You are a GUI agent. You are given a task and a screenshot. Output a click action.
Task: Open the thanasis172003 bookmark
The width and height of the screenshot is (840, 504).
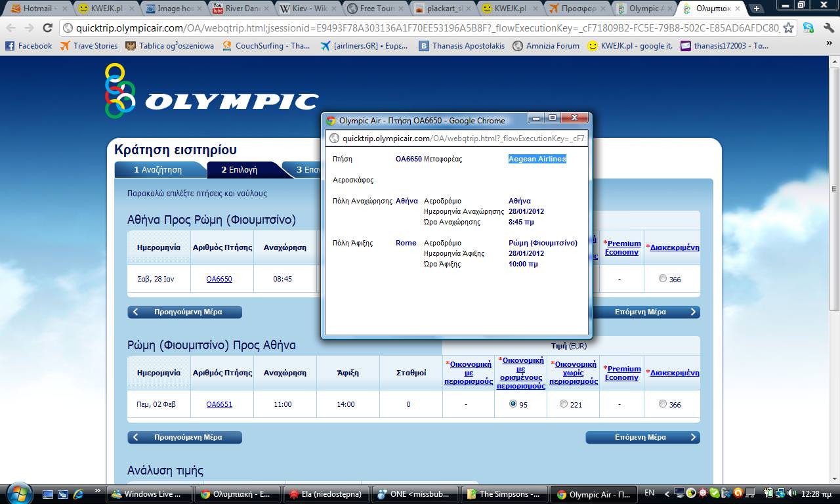click(x=724, y=46)
